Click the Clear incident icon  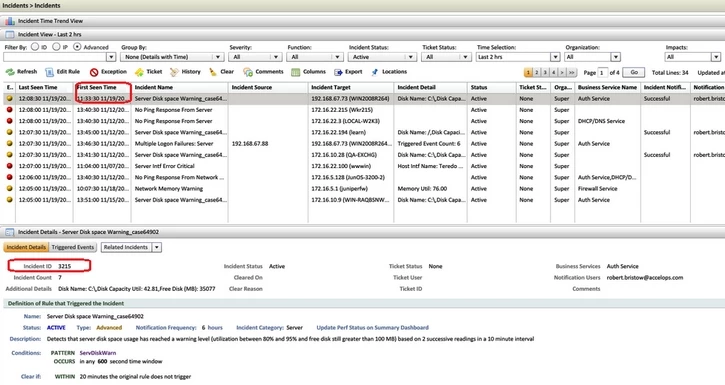click(213, 72)
